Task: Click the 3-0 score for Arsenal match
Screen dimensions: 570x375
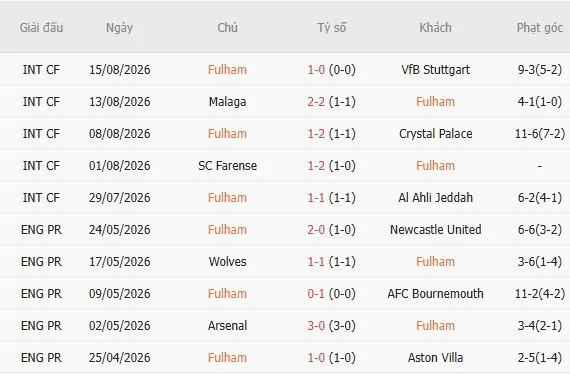Action: click(316, 325)
